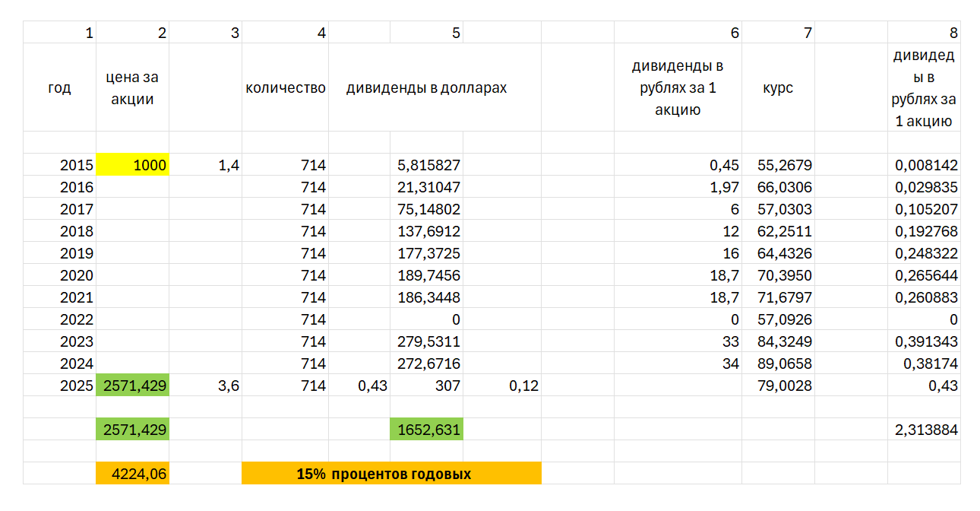Select the total cell 2,313884
The image size is (980, 511).
point(924,430)
